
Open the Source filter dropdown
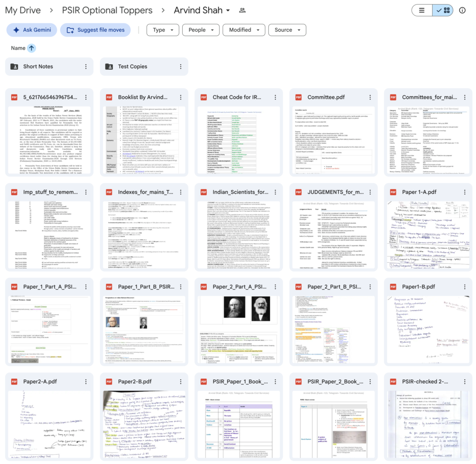(287, 30)
